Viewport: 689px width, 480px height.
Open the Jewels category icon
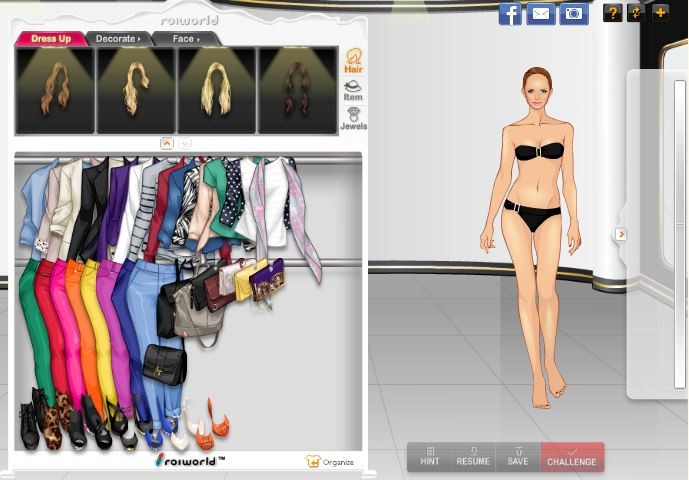click(353, 119)
